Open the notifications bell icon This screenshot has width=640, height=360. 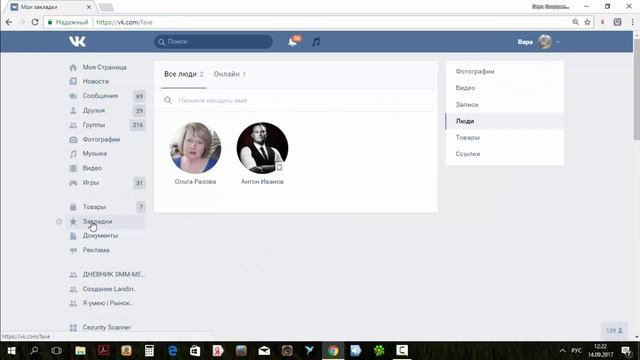(x=292, y=42)
